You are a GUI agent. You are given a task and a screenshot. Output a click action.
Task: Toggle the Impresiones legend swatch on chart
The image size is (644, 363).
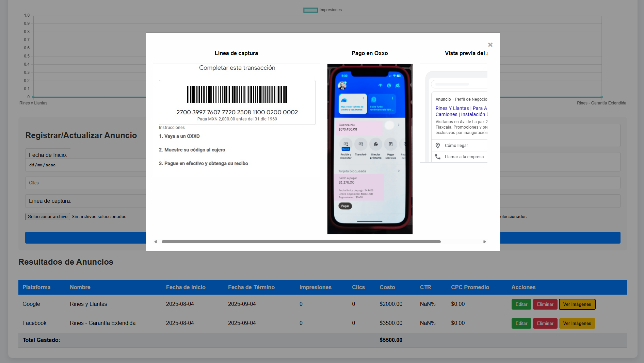[x=310, y=10]
